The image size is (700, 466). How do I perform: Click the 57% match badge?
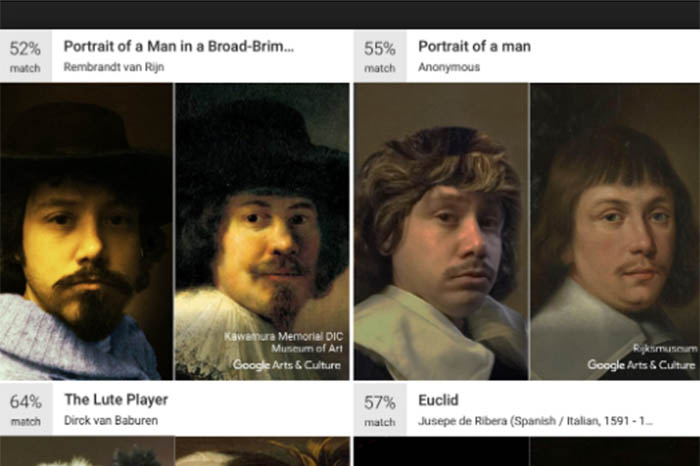(x=379, y=409)
